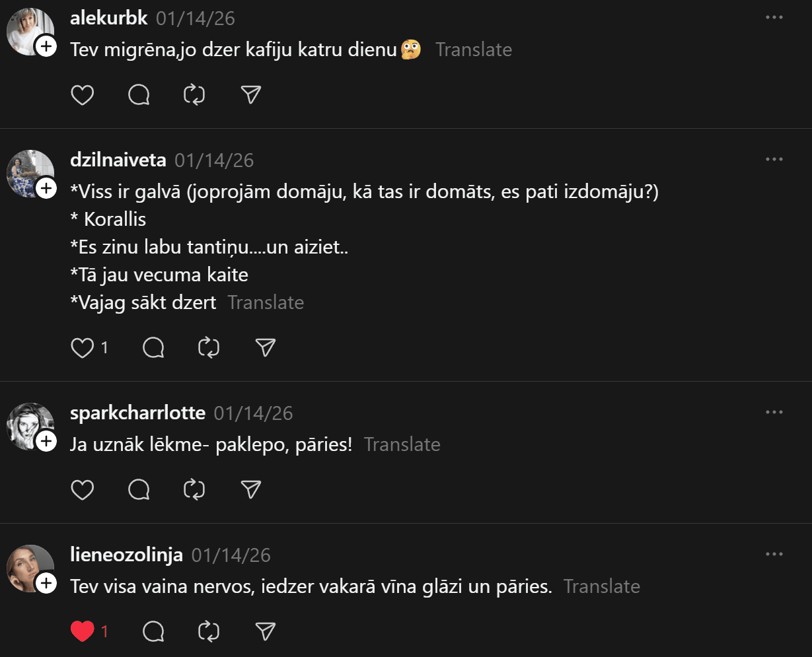Image resolution: width=812 pixels, height=657 pixels.
Task: Like dzilnaiveta's comment
Action: point(83,347)
